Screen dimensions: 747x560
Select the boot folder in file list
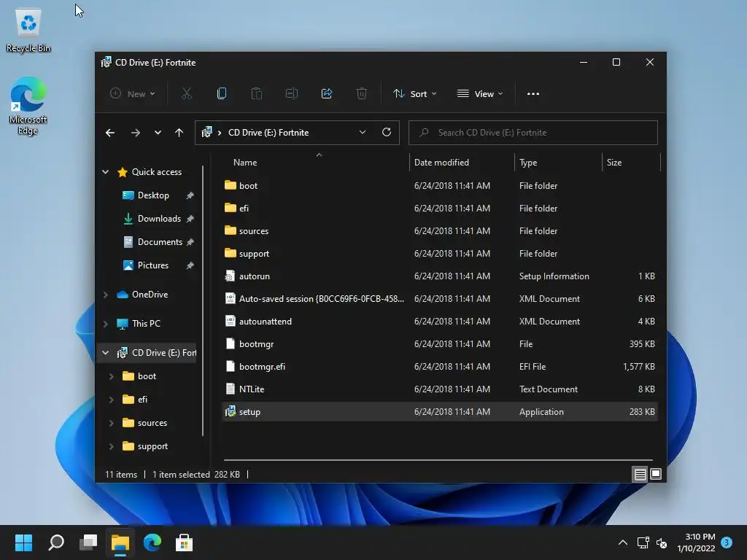pyautogui.click(x=440, y=186)
